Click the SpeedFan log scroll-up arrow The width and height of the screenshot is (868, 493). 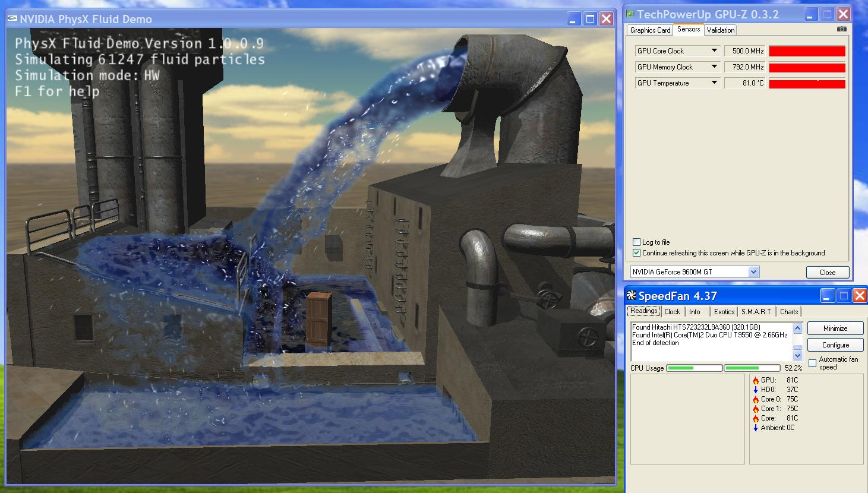(798, 328)
